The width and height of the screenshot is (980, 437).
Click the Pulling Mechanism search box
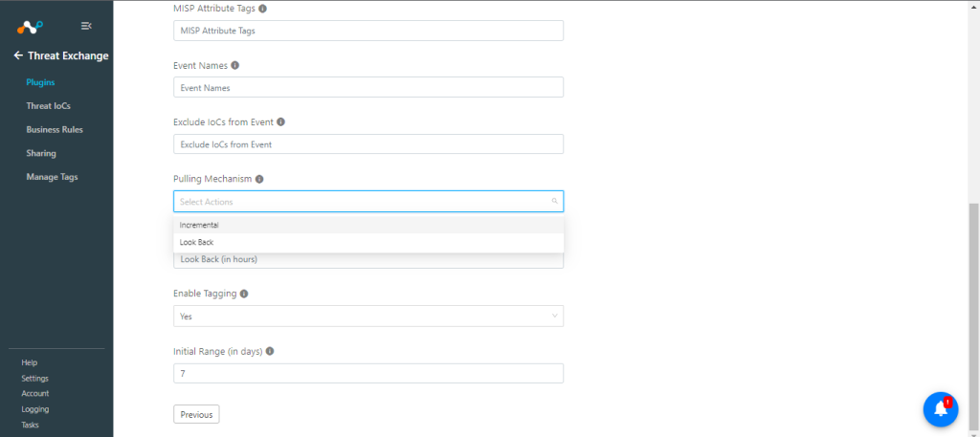click(368, 202)
